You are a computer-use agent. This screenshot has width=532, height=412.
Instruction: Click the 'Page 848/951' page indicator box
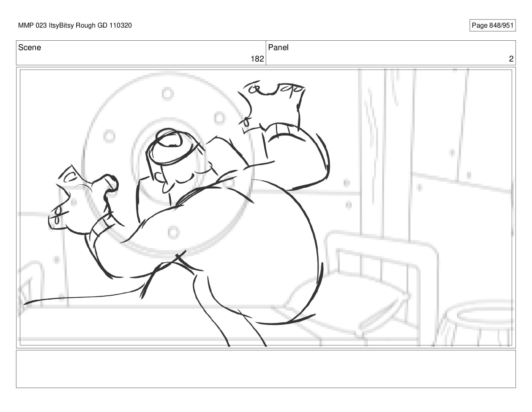click(492, 26)
